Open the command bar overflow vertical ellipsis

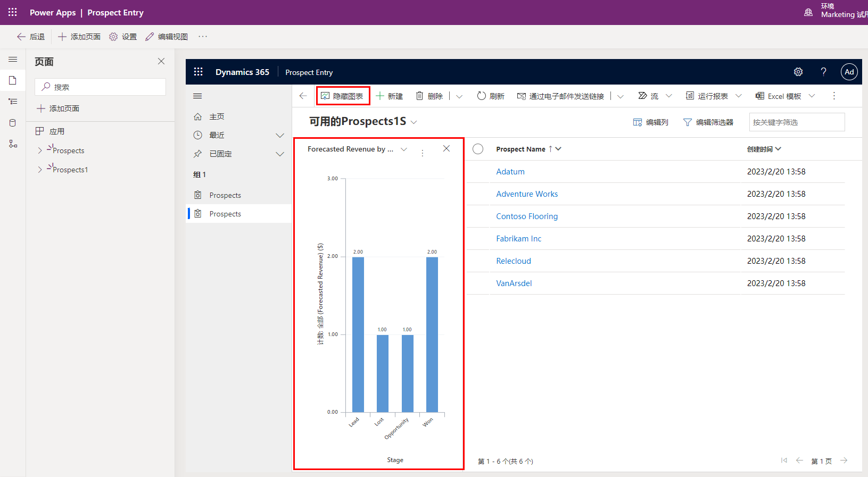click(x=834, y=96)
